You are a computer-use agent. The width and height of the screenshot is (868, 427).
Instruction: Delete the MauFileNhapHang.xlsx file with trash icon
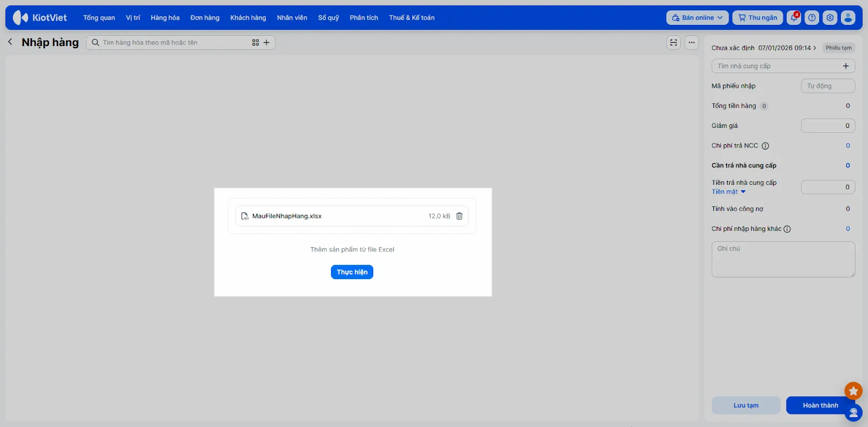pyautogui.click(x=459, y=216)
